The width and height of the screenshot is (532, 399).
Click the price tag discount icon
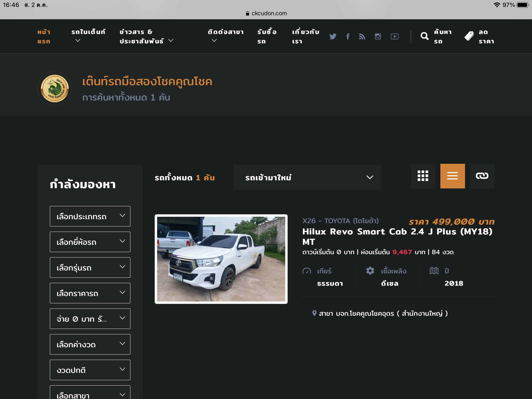click(x=469, y=36)
